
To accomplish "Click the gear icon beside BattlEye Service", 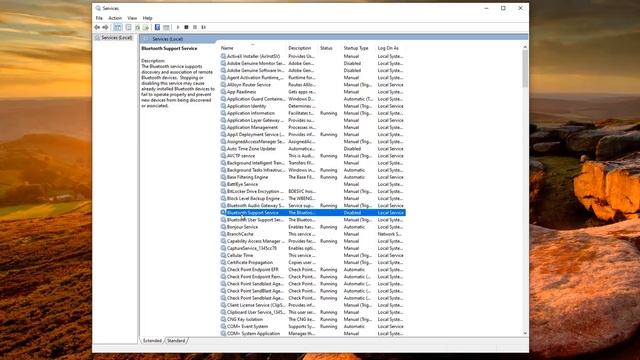I will pyautogui.click(x=223, y=184).
